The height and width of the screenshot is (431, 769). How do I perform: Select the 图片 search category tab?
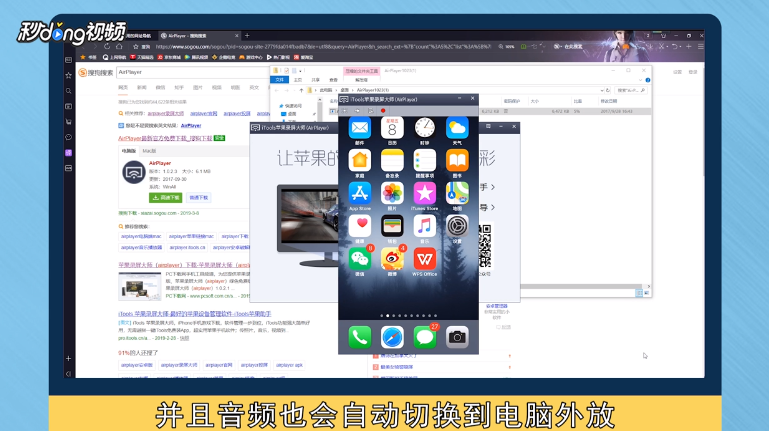coord(198,87)
